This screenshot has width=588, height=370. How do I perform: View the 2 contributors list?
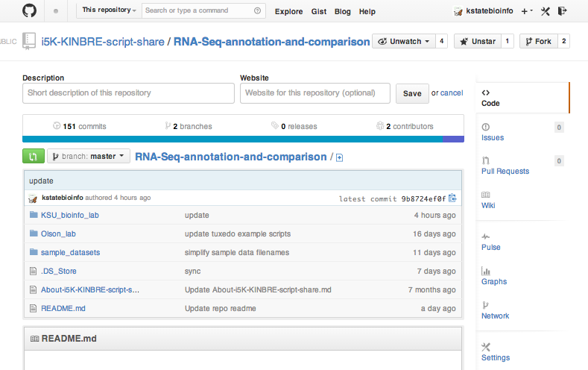pyautogui.click(x=405, y=126)
